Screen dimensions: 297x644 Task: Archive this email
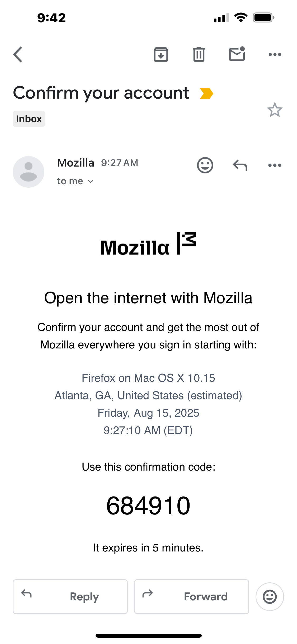(161, 54)
